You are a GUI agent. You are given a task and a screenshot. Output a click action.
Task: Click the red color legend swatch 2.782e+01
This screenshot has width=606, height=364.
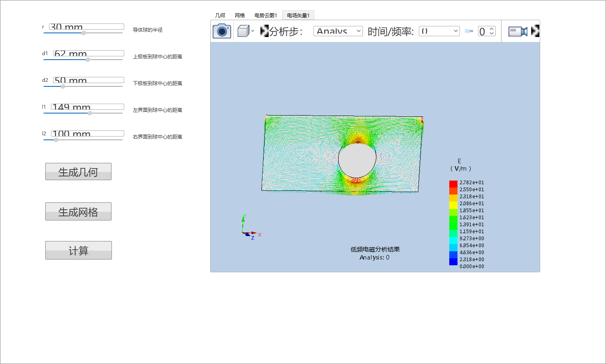tap(453, 184)
